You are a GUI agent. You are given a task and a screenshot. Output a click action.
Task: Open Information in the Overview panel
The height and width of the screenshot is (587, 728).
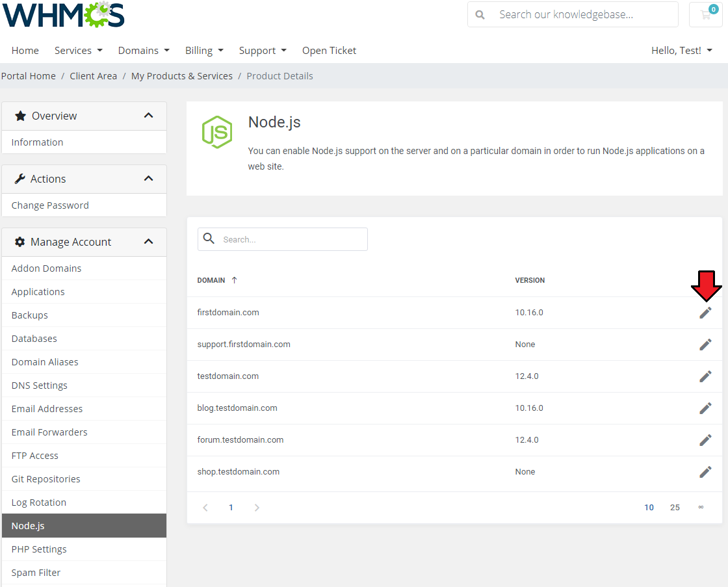84,142
